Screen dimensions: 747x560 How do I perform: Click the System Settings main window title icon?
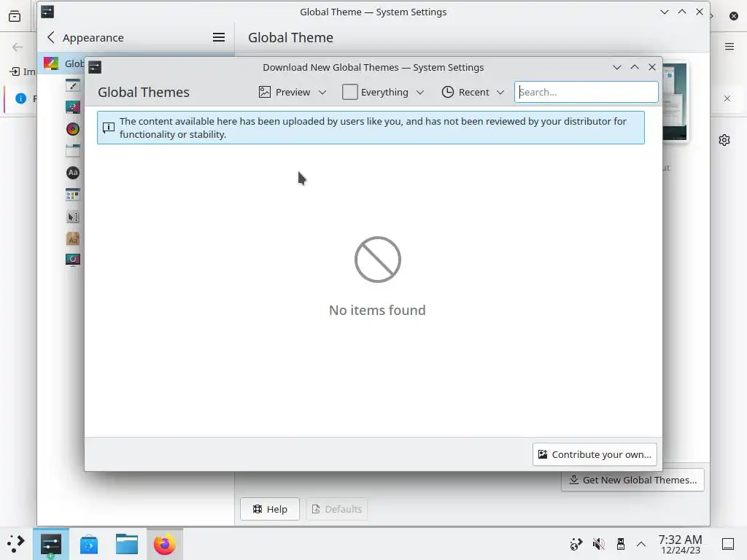[47, 12]
